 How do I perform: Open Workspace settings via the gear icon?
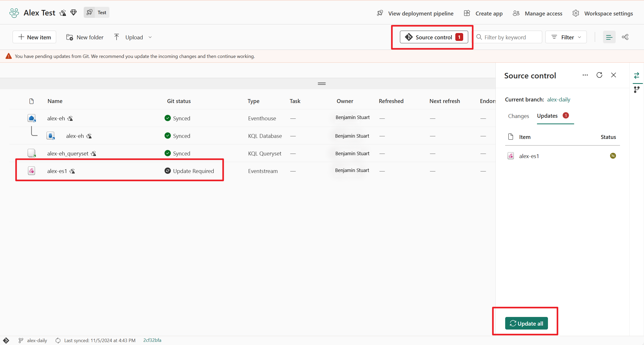(x=576, y=13)
